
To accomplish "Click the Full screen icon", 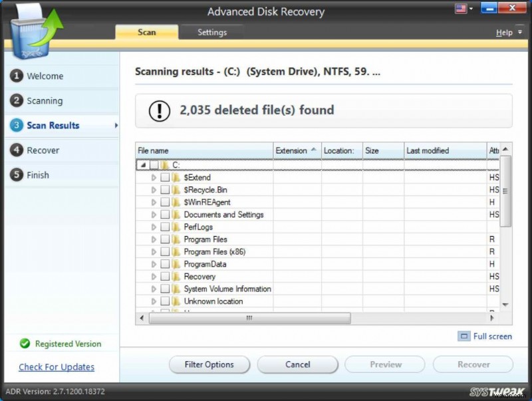I will tap(464, 336).
